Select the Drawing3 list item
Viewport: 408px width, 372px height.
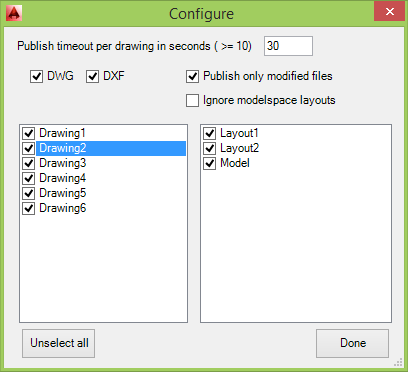pyautogui.click(x=63, y=163)
